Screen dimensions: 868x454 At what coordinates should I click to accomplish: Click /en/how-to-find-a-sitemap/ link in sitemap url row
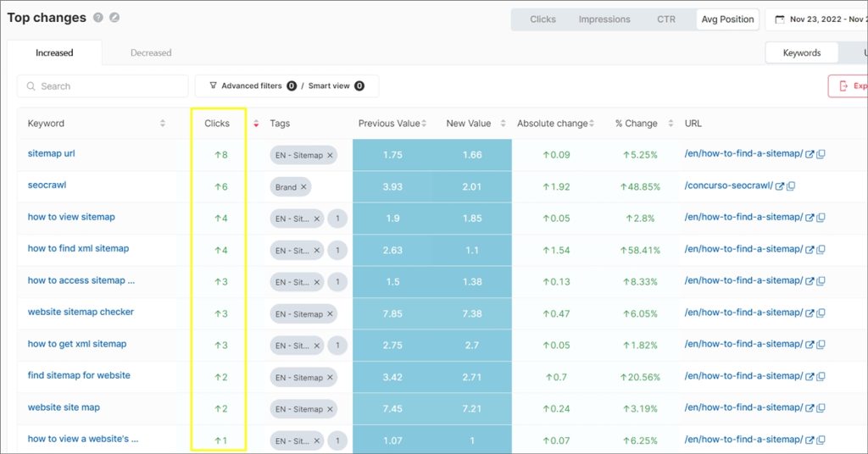pos(743,153)
